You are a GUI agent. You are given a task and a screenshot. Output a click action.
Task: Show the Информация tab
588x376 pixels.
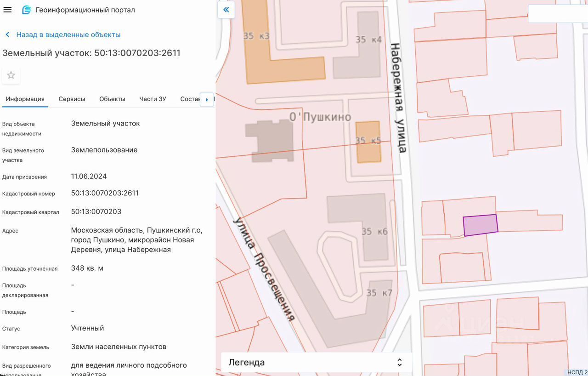coord(25,99)
